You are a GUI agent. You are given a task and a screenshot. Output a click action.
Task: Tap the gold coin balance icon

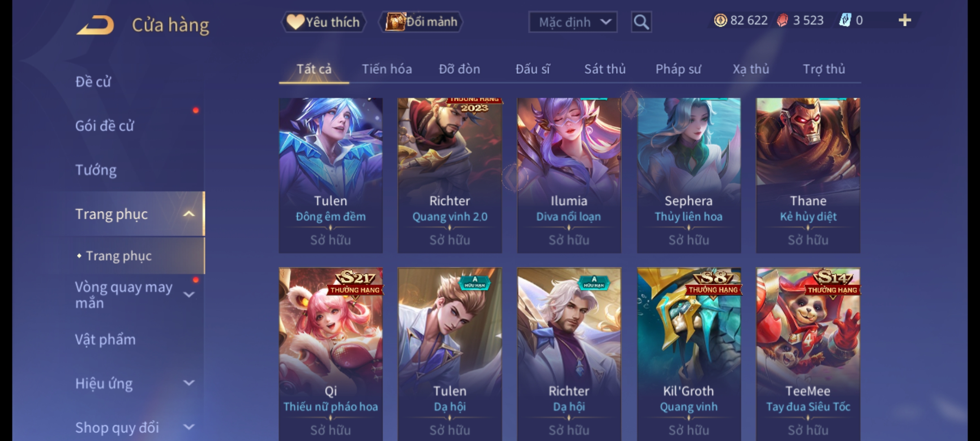720,20
